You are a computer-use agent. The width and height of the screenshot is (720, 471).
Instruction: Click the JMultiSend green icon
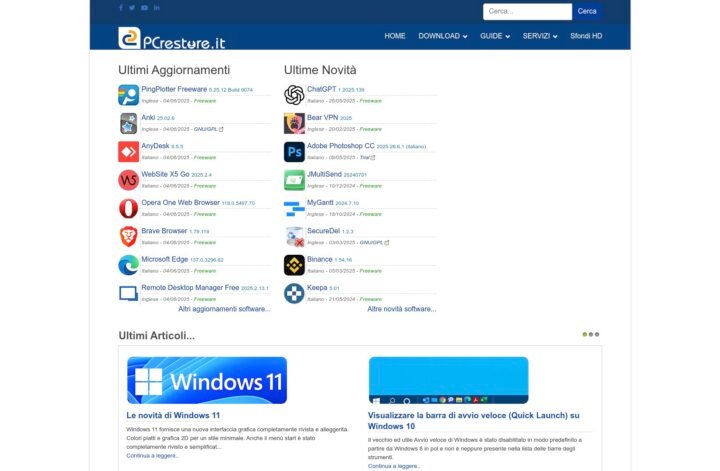pyautogui.click(x=294, y=180)
